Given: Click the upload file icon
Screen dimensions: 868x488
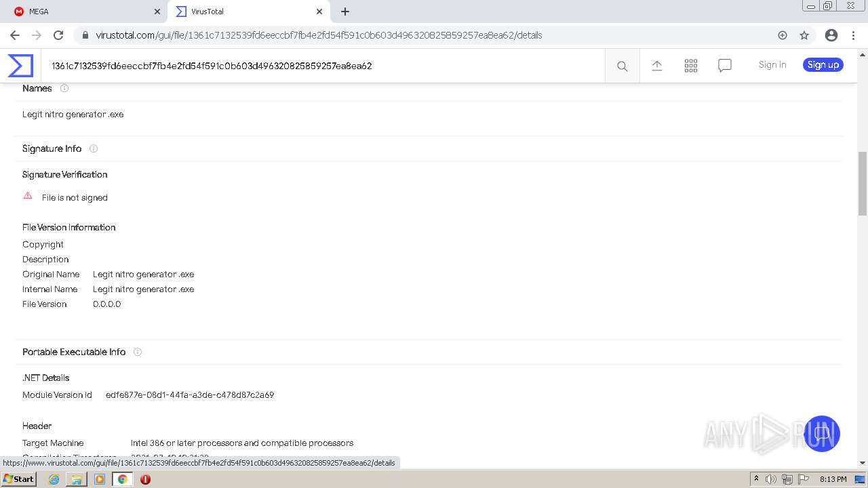Looking at the screenshot, I should [x=657, y=66].
